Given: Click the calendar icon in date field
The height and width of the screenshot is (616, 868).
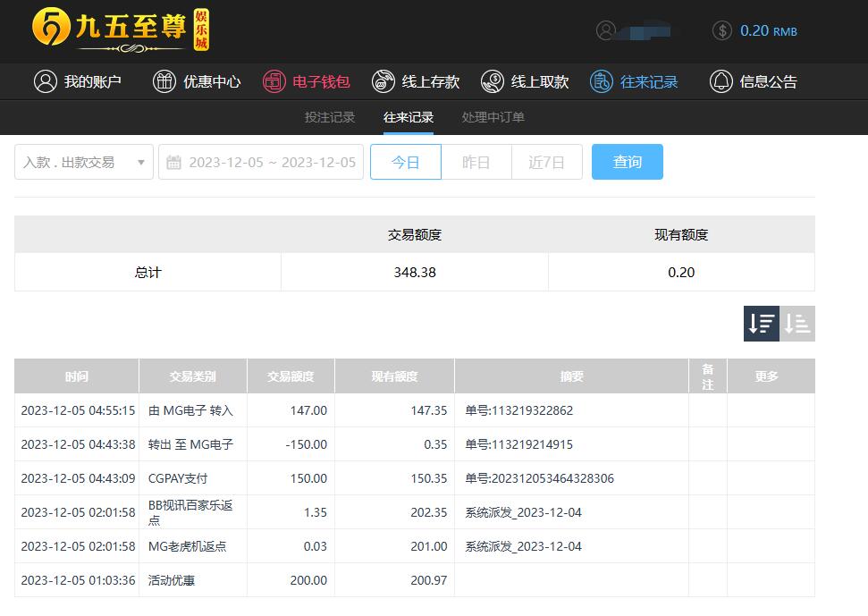Looking at the screenshot, I should tap(173, 162).
